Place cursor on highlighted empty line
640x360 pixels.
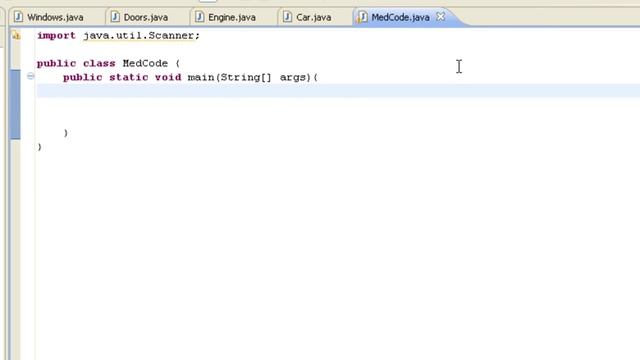point(338,91)
